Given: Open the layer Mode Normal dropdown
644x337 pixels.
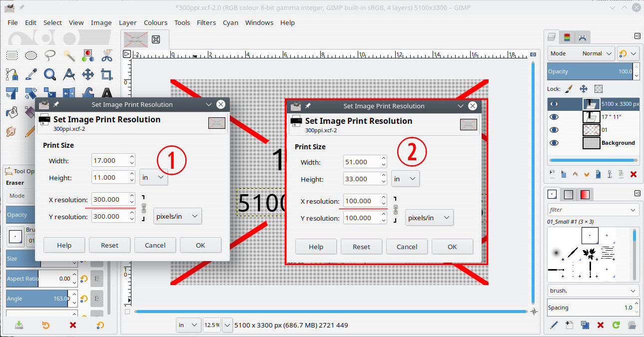Looking at the screenshot, I should pyautogui.click(x=581, y=53).
